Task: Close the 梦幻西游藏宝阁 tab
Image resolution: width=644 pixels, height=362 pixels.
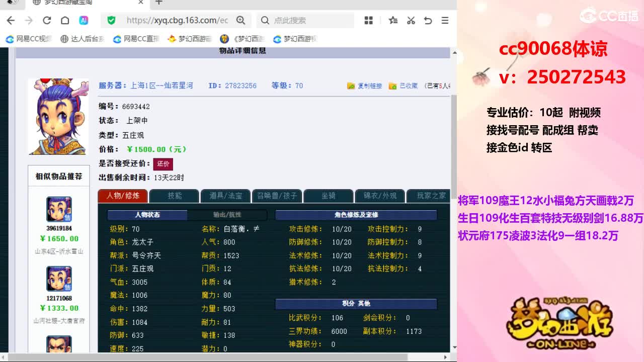Action: click(x=141, y=3)
